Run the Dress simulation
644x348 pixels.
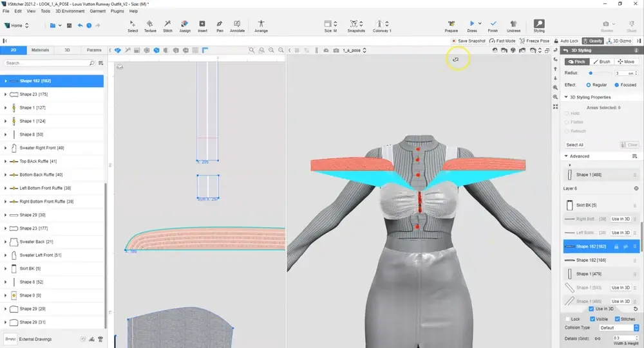point(472,25)
